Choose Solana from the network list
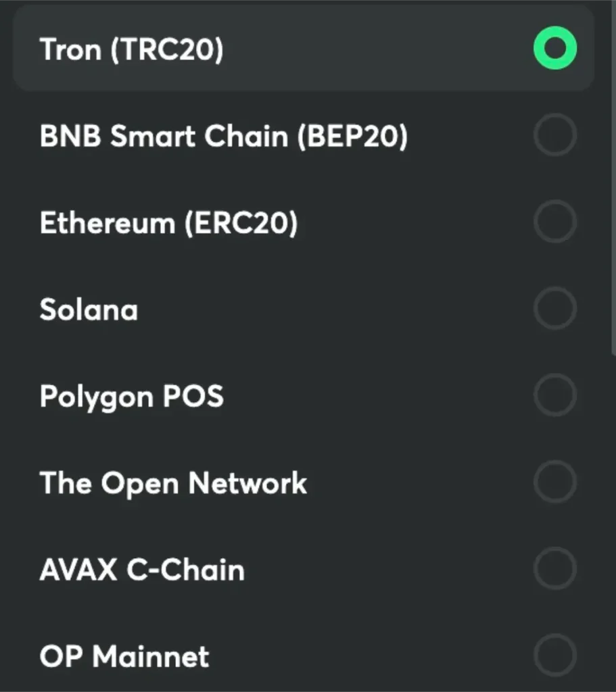Image resolution: width=616 pixels, height=692 pixels. tap(304, 309)
